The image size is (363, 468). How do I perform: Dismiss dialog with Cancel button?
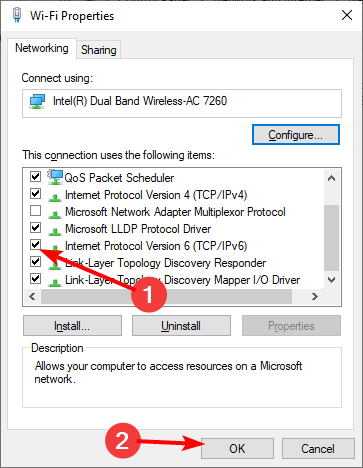[318, 449]
